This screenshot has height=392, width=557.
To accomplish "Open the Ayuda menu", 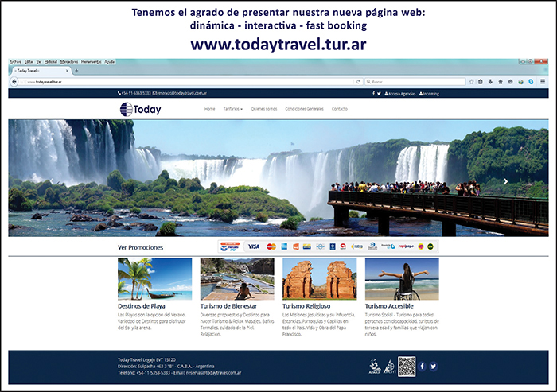I will 110,62.
